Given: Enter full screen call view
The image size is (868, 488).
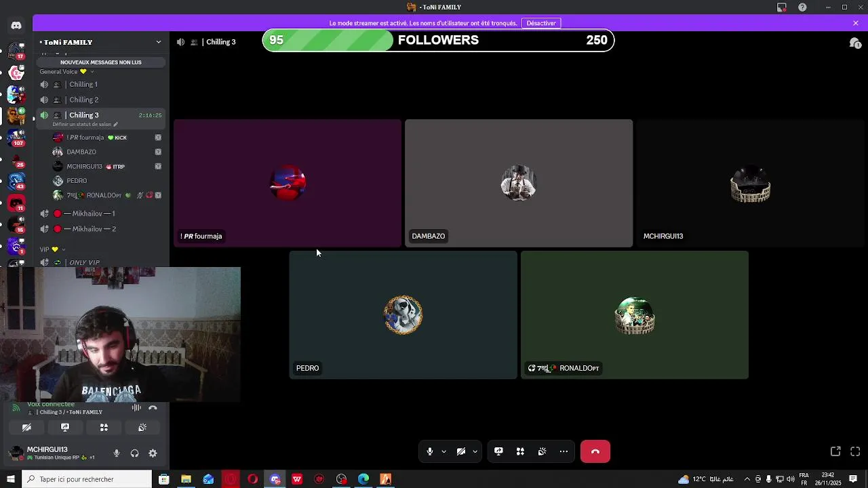Looking at the screenshot, I should click(x=855, y=451).
